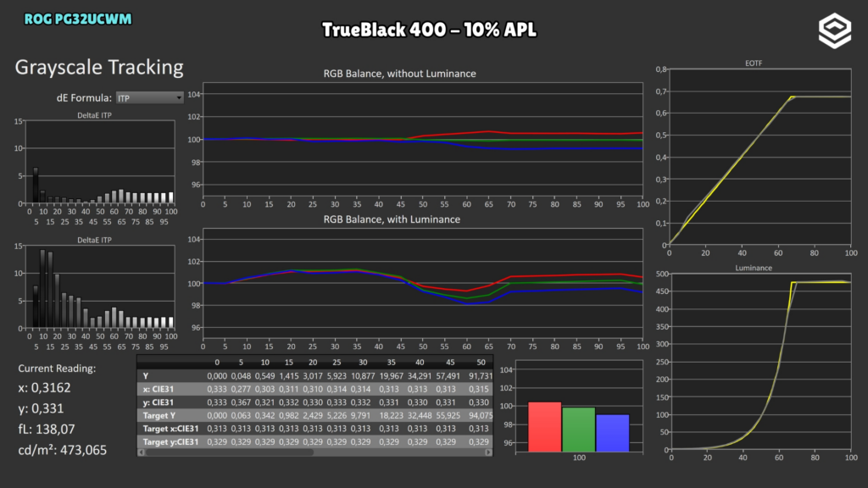The image size is (868, 488).
Task: Click the Target Y value '2,429' cell
Action: pos(313,415)
